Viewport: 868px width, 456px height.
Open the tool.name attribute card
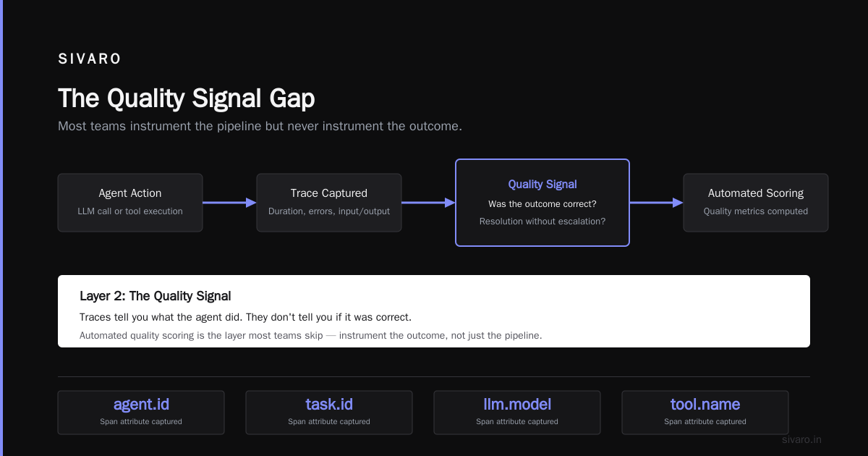705,413
